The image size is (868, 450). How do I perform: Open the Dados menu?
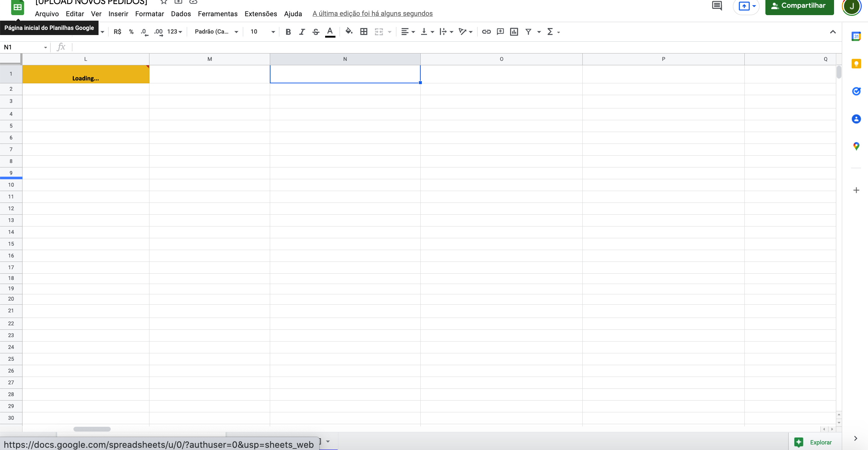click(181, 14)
